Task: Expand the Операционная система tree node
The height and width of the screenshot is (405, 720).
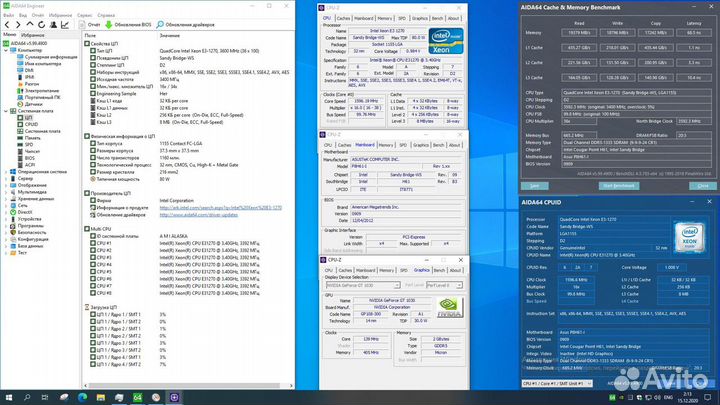Action: (6, 172)
